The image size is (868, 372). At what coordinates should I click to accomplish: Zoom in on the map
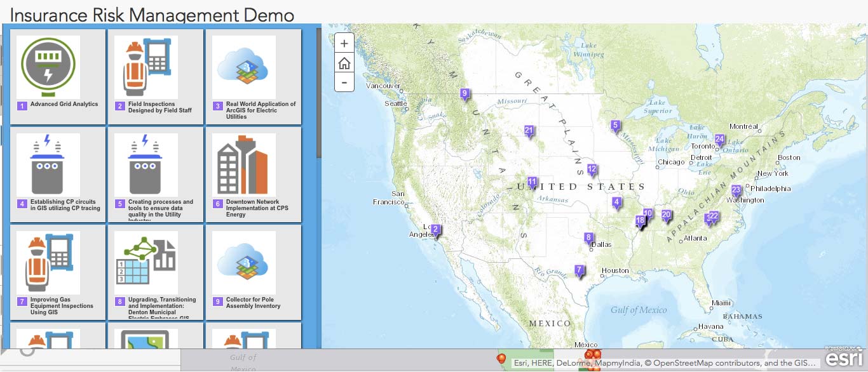344,44
